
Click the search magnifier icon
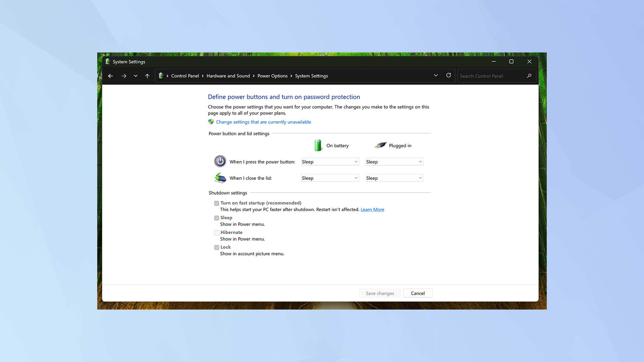coord(529,76)
